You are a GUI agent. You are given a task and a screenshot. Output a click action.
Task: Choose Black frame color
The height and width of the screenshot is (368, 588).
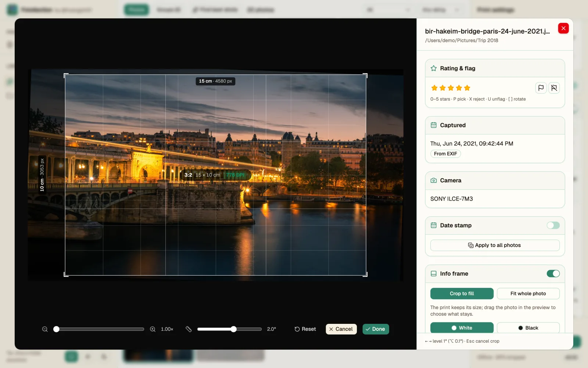click(528, 328)
